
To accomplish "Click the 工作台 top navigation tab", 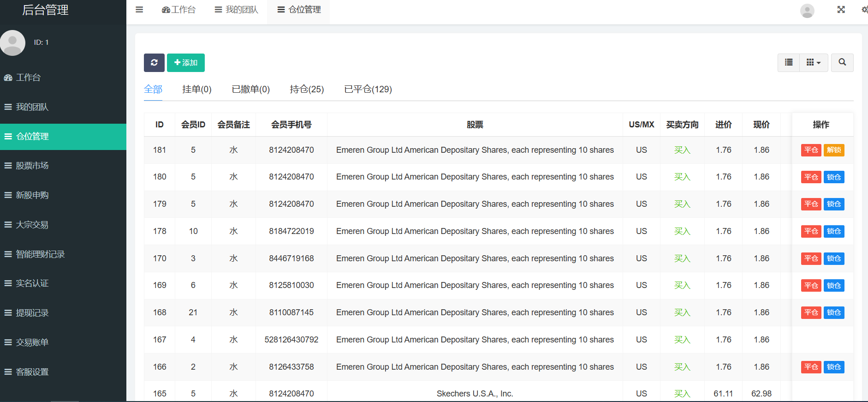I will [x=179, y=10].
